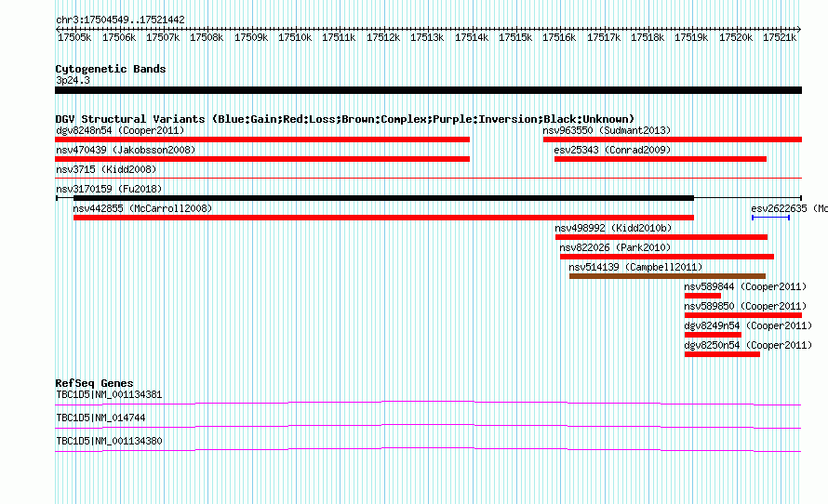Click the nsv3170159 (Fu2018) label
Screen dimensions: 828x504
[109, 189]
